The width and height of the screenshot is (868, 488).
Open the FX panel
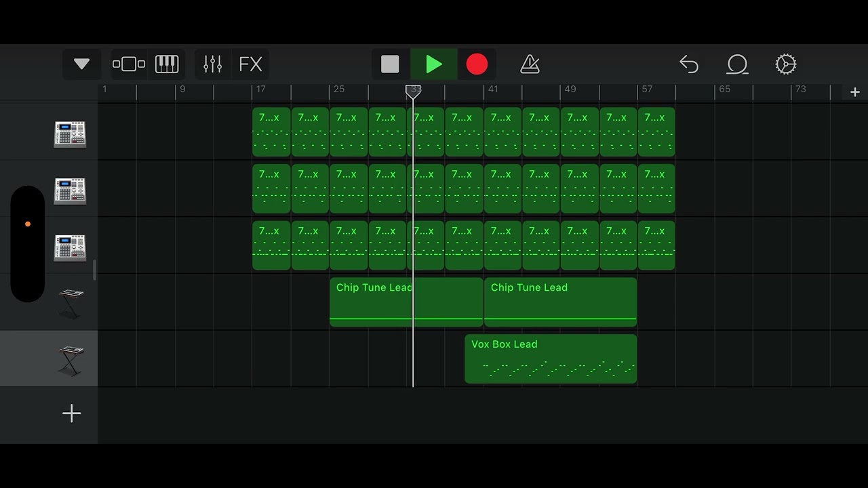pos(251,64)
